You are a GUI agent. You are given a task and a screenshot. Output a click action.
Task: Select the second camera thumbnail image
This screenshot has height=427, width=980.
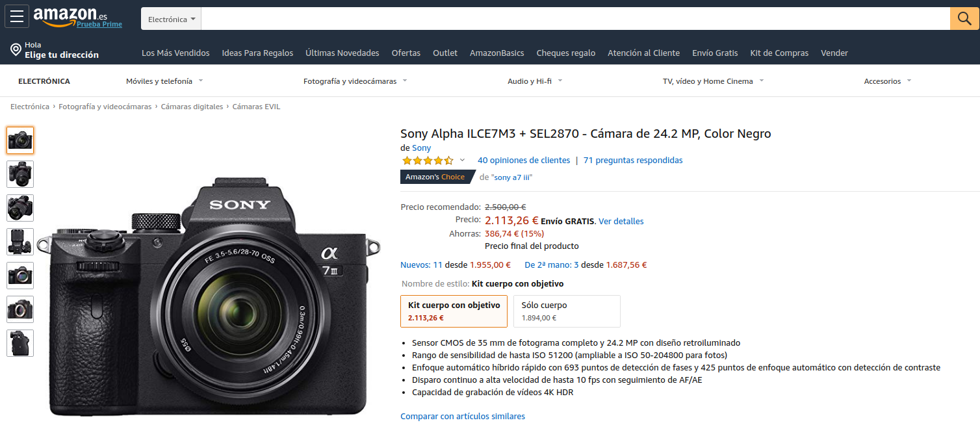(x=20, y=174)
